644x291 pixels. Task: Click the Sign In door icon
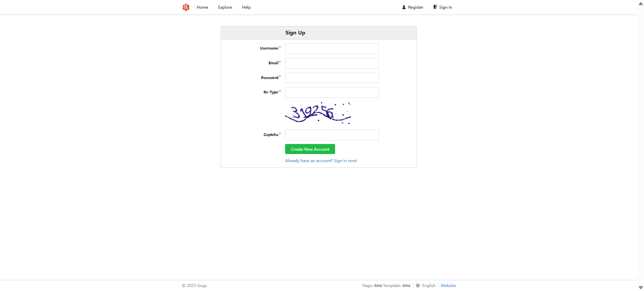pyautogui.click(x=435, y=7)
